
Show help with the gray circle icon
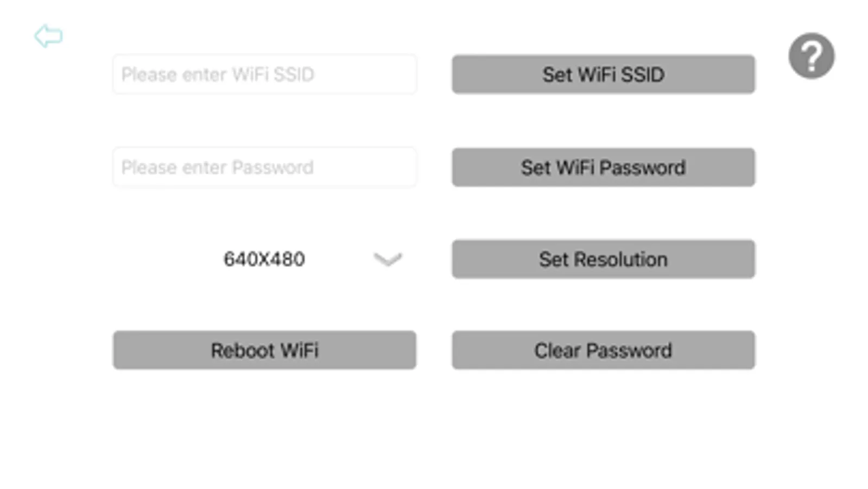click(x=811, y=56)
